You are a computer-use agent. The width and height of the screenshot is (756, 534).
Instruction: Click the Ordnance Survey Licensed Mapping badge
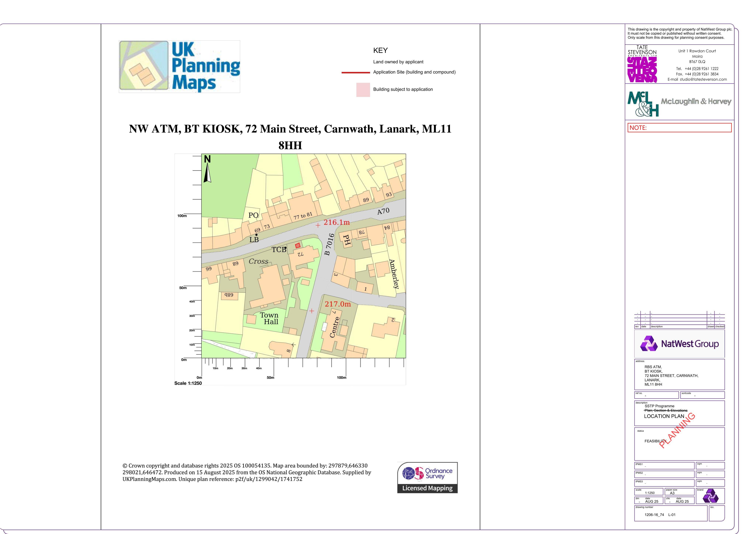pos(427,477)
